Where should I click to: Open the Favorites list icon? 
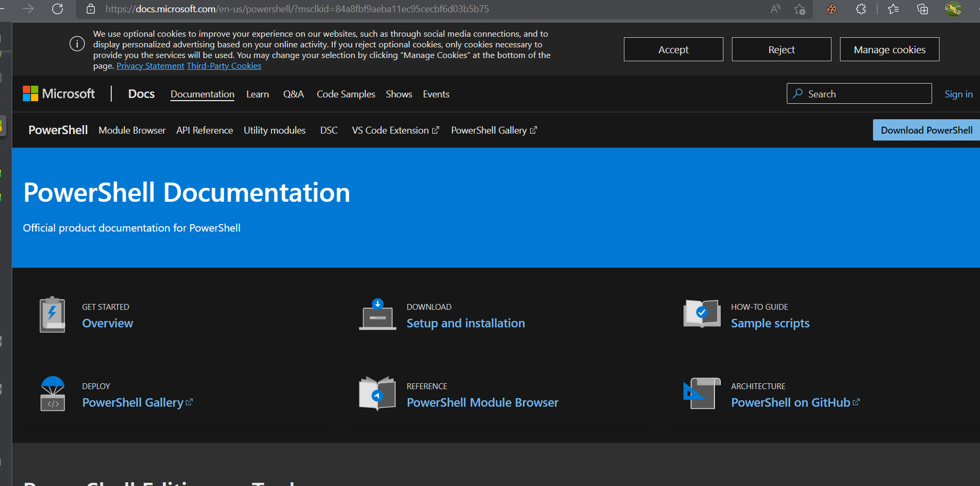[893, 9]
